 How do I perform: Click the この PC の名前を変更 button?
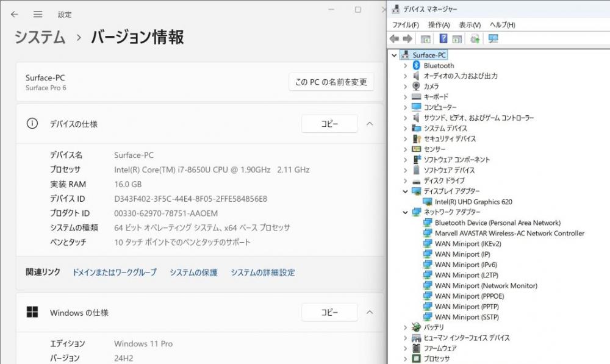[x=331, y=82]
